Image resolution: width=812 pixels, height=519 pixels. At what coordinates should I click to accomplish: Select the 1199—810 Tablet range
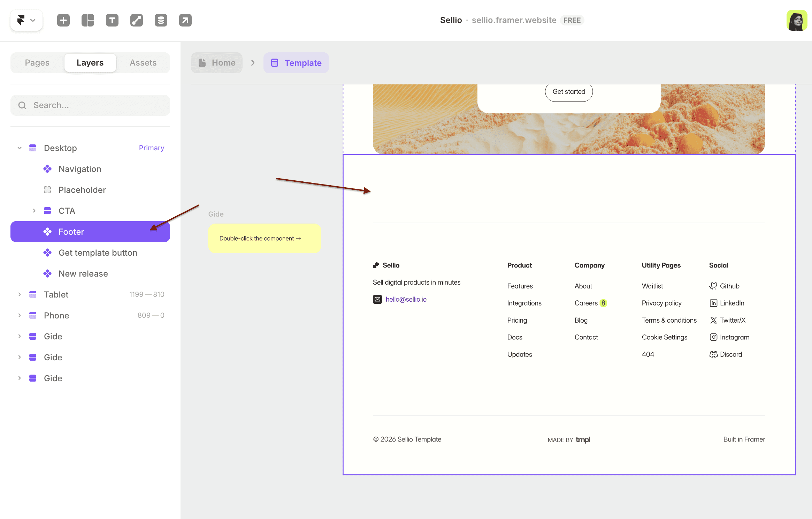pyautogui.click(x=147, y=294)
